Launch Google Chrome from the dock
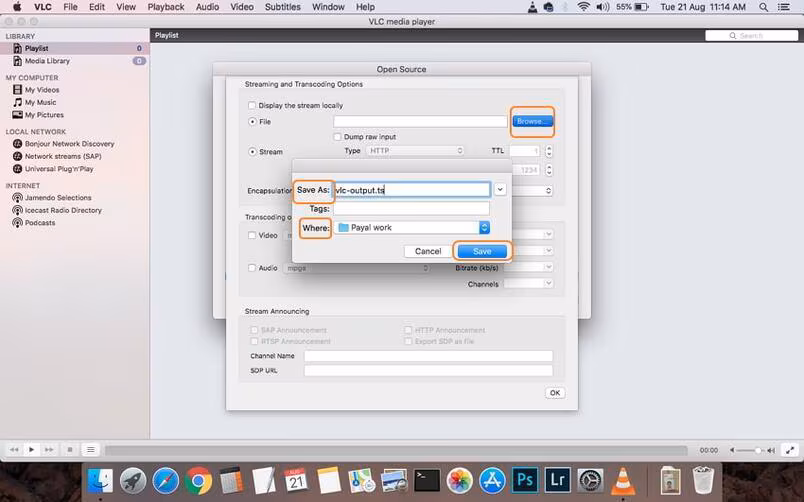This screenshot has height=502, width=804. (198, 481)
